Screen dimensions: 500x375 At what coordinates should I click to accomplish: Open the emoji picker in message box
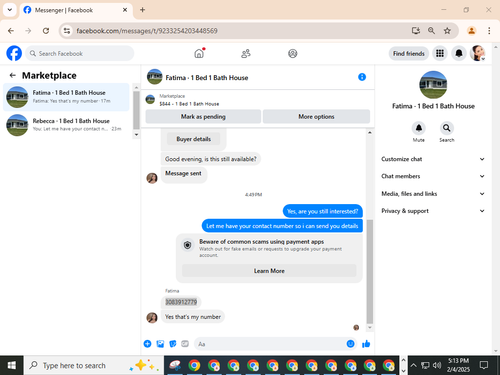click(350, 344)
